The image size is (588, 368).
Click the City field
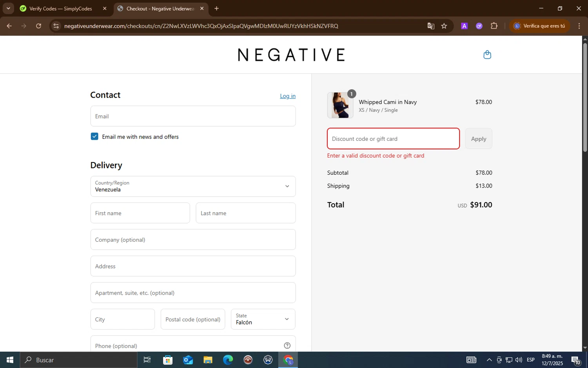122,319
